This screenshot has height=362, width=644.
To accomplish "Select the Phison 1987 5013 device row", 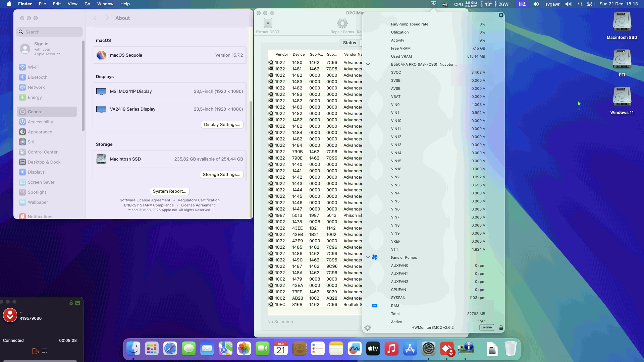I will (x=315, y=216).
